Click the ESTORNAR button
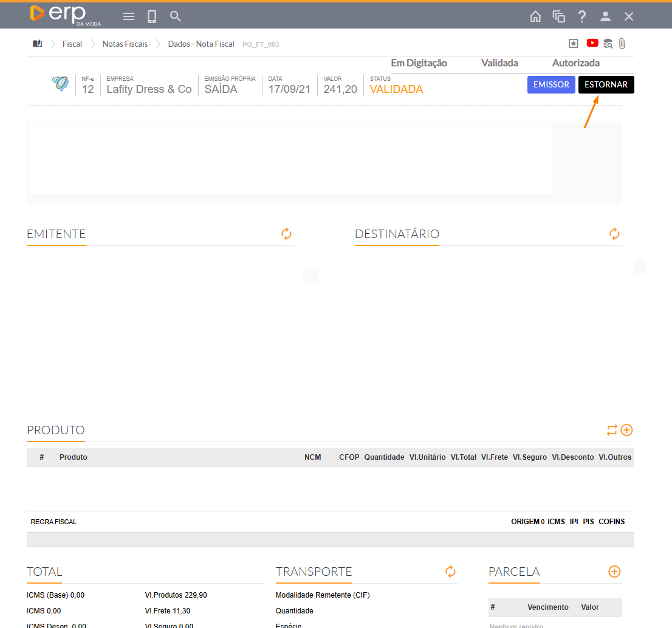 point(606,84)
